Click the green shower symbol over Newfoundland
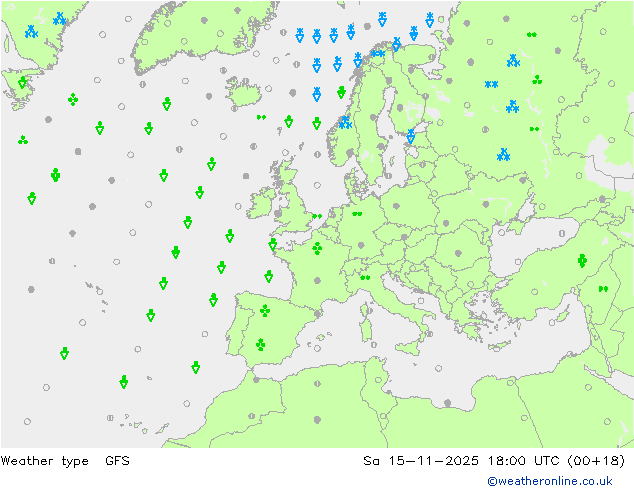The height and width of the screenshot is (490, 634). point(23,82)
